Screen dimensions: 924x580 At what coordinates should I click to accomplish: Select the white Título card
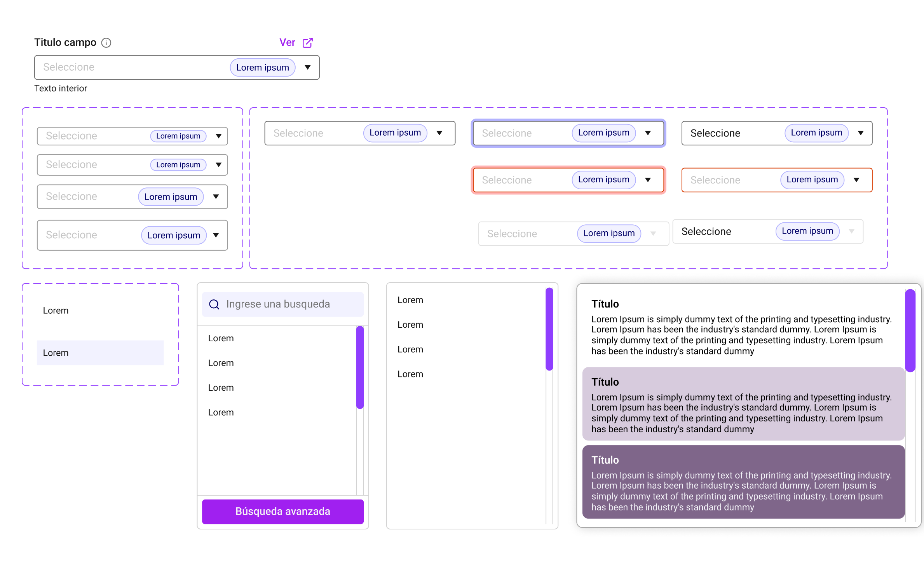tap(743, 327)
